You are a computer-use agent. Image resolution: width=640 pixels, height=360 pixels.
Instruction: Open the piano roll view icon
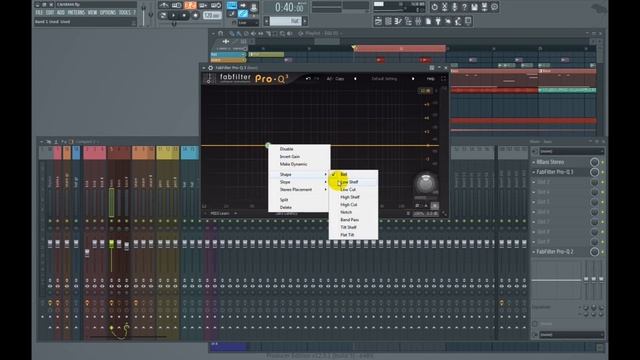(398, 21)
